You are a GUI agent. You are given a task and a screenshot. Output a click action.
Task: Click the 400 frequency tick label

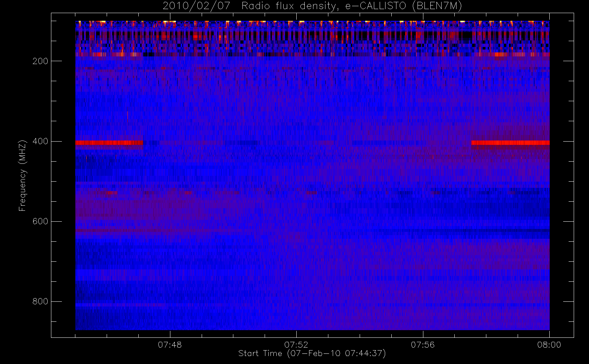40,141
